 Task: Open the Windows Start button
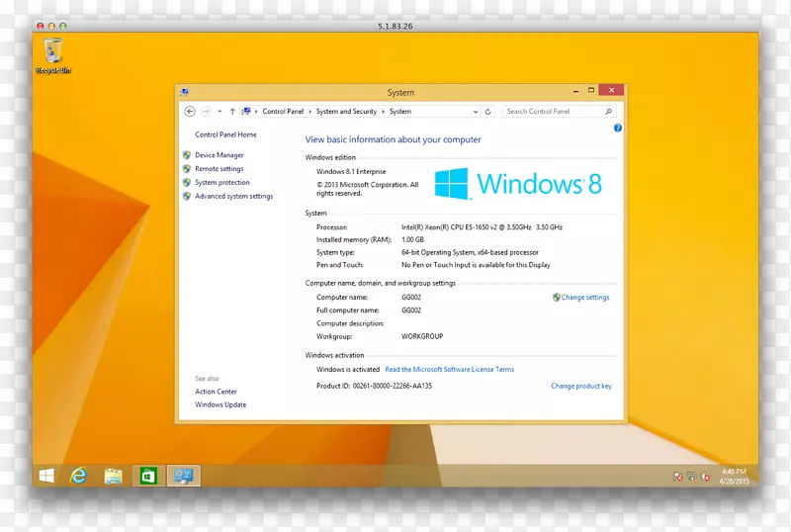pyautogui.click(x=46, y=476)
